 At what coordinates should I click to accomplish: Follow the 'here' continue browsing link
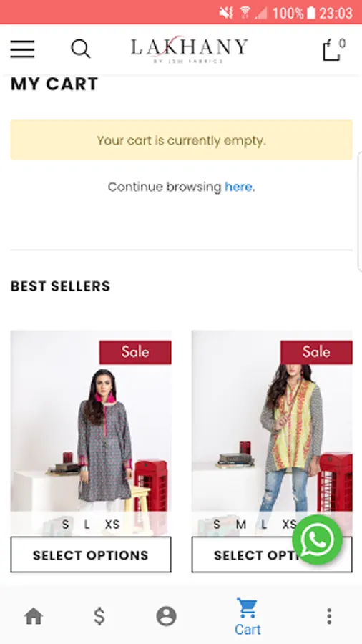point(238,187)
